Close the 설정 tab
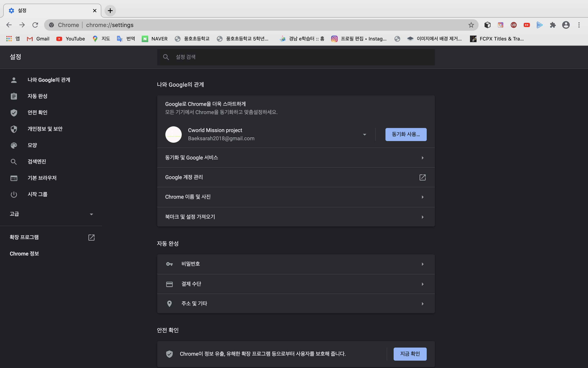This screenshot has width=588, height=368. pos(95,10)
